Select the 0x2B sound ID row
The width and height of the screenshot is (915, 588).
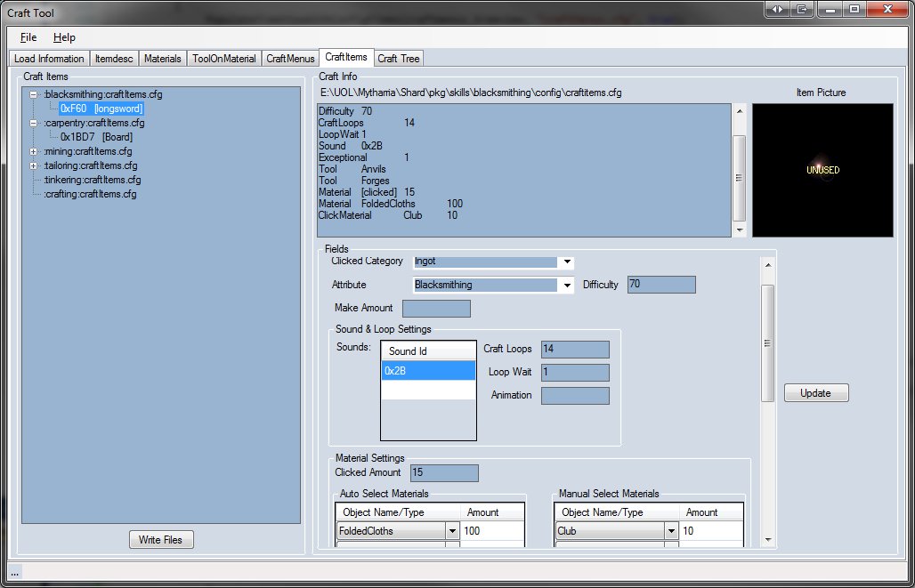click(427, 371)
